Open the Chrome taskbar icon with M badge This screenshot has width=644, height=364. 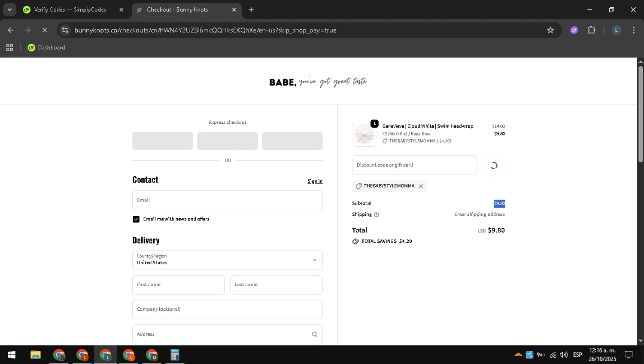pyautogui.click(x=152, y=355)
